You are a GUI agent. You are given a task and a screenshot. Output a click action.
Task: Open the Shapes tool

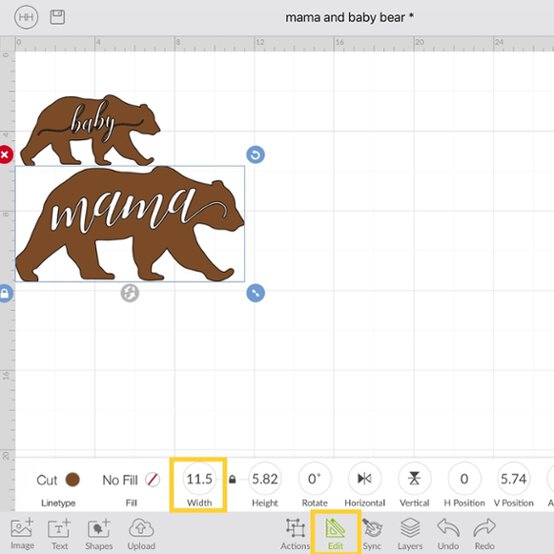tap(99, 534)
